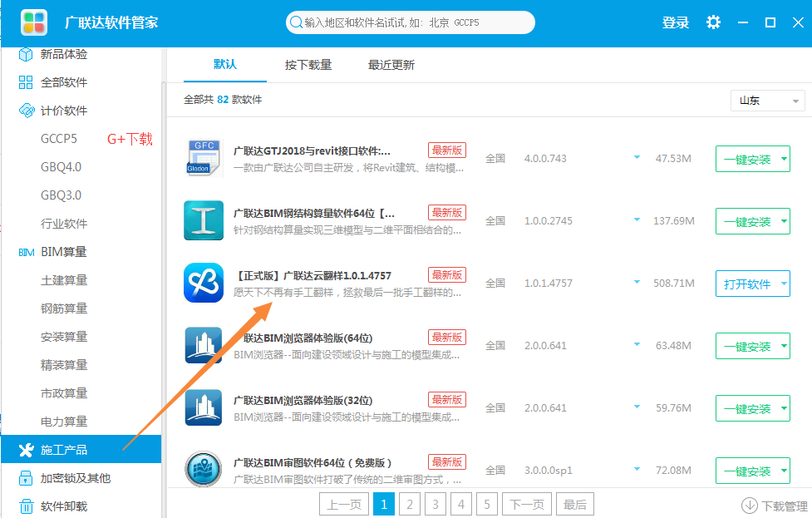Click the BIM钢结构算量软件 I-beam icon
The height and width of the screenshot is (518, 812).
(204, 220)
